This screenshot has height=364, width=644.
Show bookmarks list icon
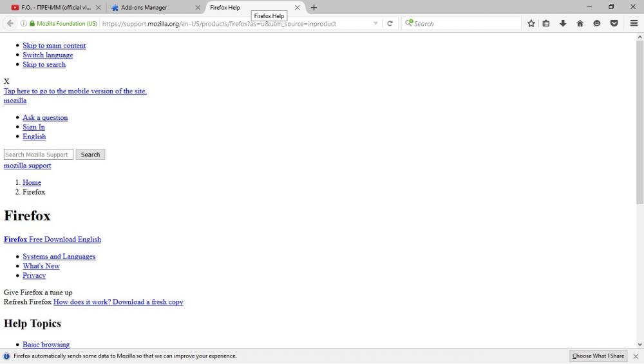(546, 23)
